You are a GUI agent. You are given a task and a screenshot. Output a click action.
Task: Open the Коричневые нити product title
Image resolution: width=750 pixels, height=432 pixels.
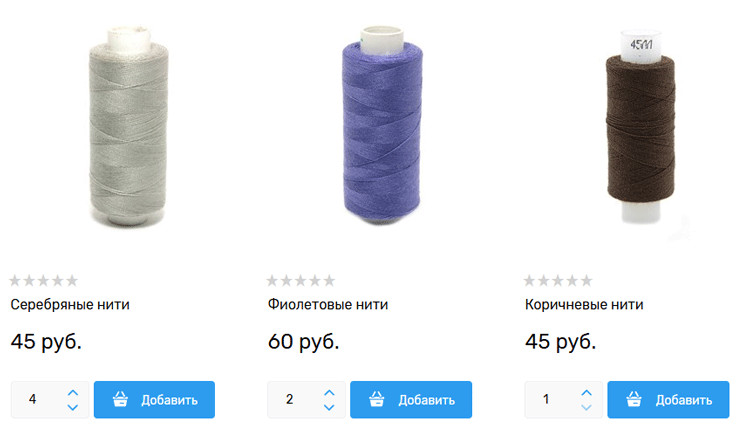coord(584,304)
